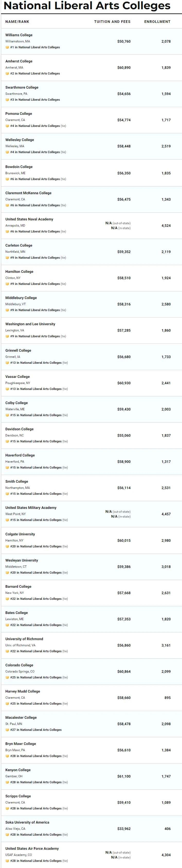Click the rank badge icon under Vassar College
The height and width of the screenshot is (868, 182).
coord(7,389)
